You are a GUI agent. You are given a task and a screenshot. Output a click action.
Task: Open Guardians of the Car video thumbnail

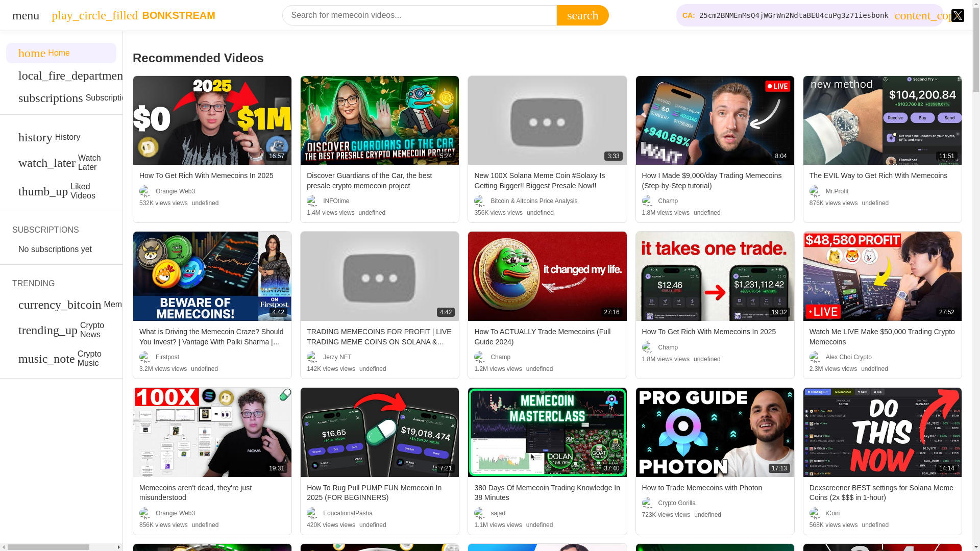380,120
